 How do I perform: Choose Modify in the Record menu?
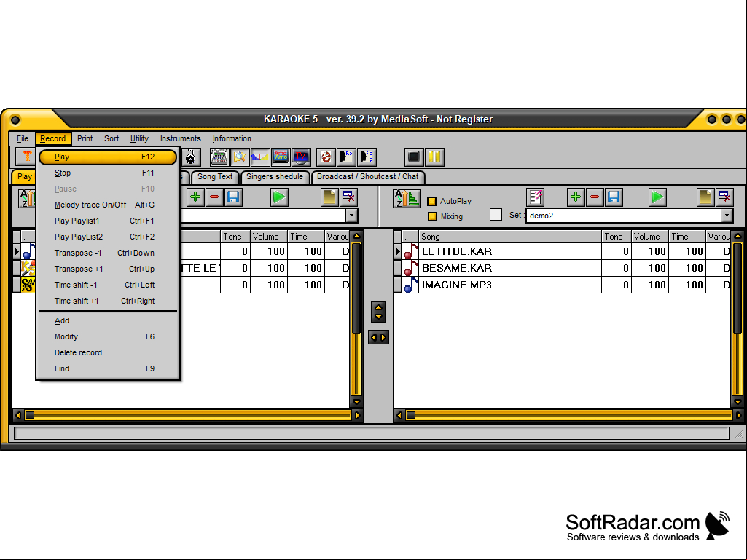point(108,336)
